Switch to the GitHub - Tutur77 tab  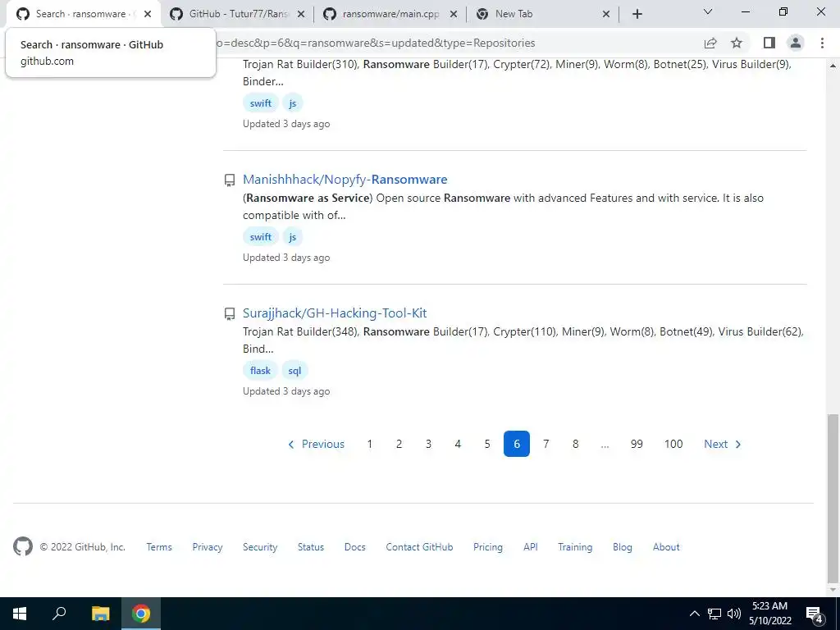click(237, 15)
